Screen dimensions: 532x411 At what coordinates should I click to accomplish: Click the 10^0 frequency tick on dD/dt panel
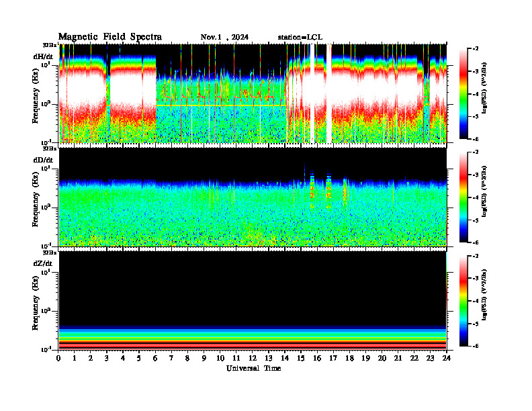coord(46,207)
